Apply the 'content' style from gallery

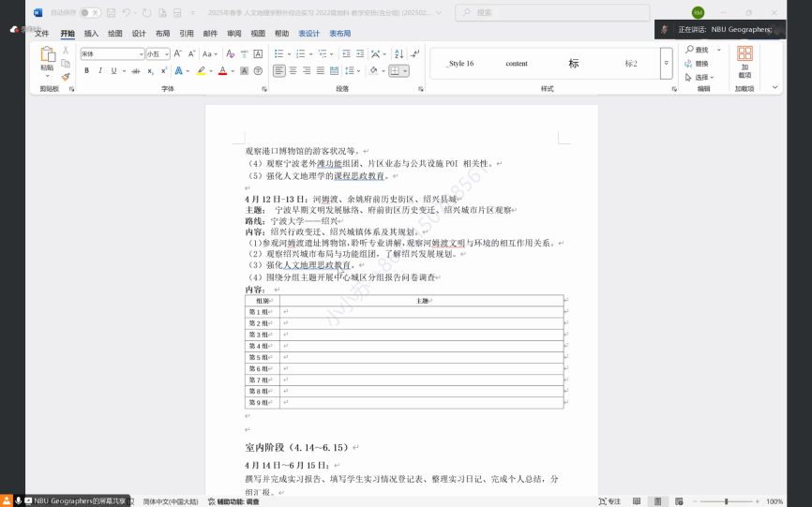tap(517, 64)
